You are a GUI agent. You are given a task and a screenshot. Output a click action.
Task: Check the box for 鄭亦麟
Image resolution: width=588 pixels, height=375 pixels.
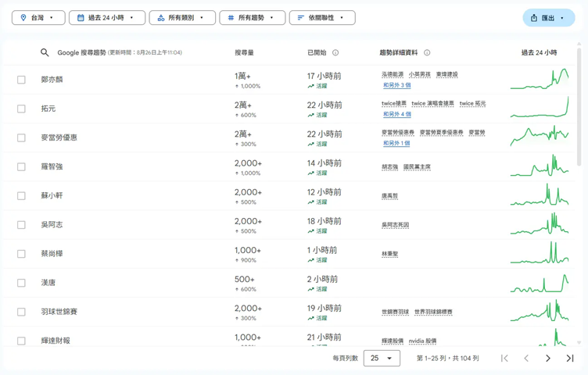(x=21, y=80)
